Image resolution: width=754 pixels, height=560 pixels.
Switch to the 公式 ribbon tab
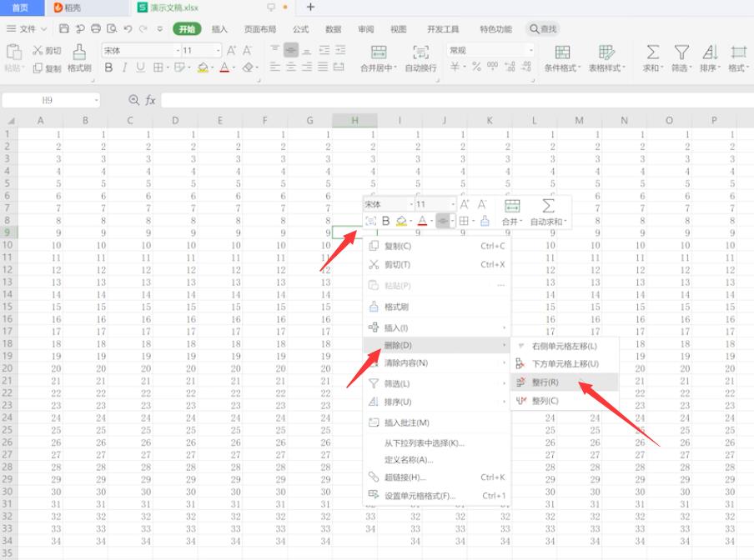click(x=300, y=29)
